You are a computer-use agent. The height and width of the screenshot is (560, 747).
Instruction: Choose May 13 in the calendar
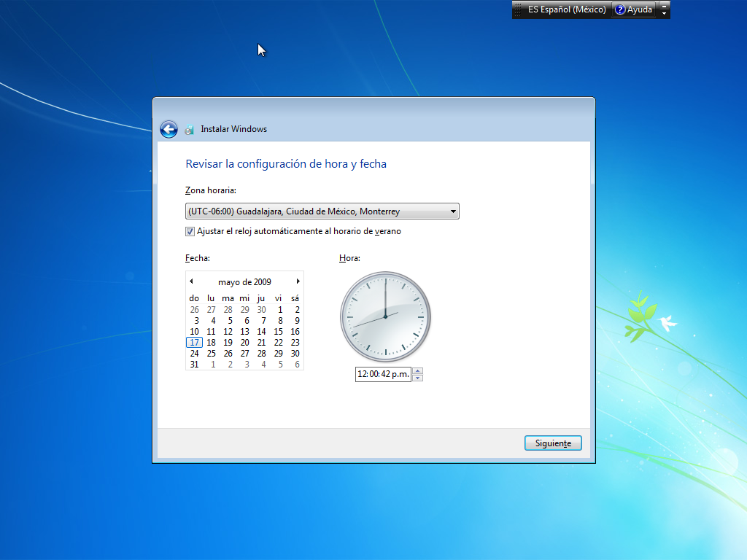244,332
